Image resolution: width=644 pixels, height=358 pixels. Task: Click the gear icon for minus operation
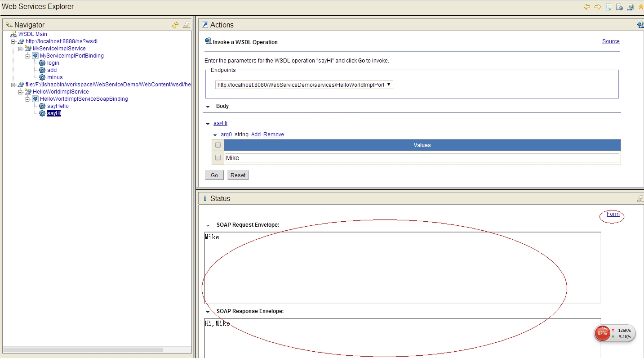pos(42,77)
